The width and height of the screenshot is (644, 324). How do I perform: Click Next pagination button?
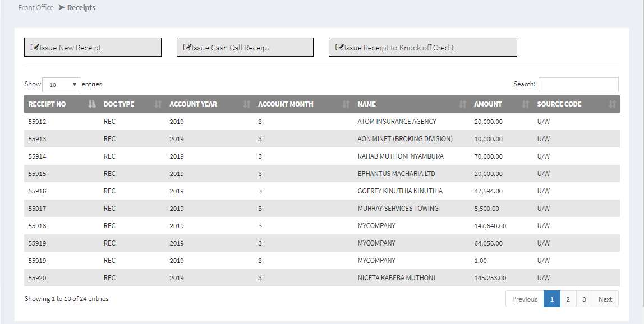pyautogui.click(x=605, y=299)
